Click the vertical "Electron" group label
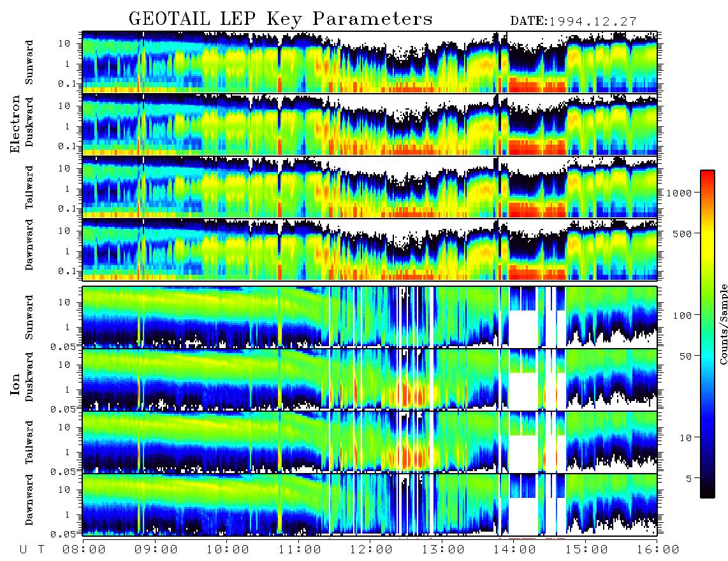The image size is (728, 561). (x=15, y=124)
